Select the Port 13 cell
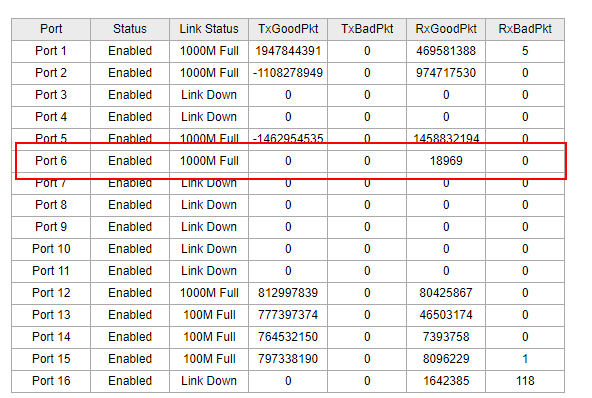This screenshot has height=398, width=592. pyautogui.click(x=51, y=315)
